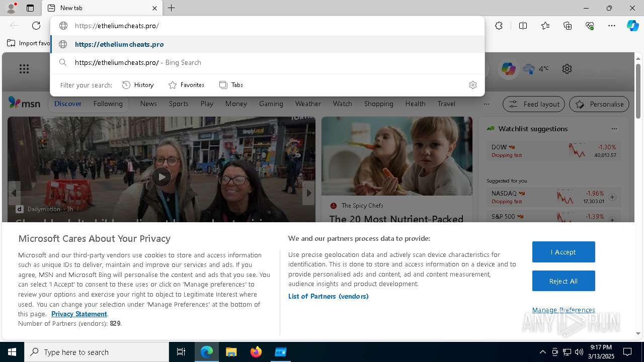Image resolution: width=644 pixels, height=362 pixels.
Task: Open Browser essentials heart icon
Action: pyautogui.click(x=590, y=26)
